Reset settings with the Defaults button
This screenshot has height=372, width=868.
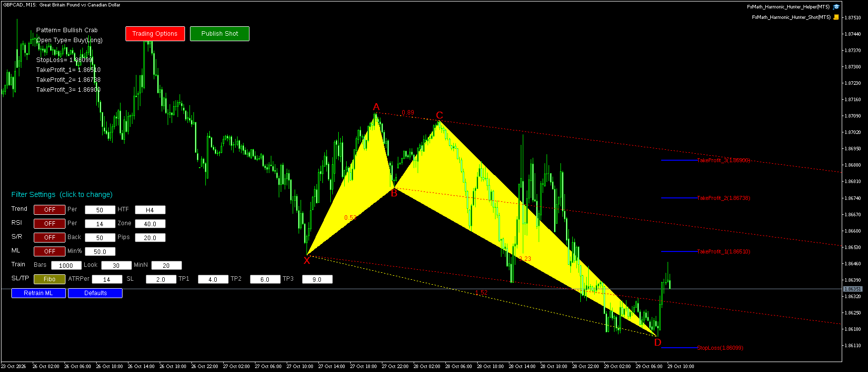pos(95,293)
